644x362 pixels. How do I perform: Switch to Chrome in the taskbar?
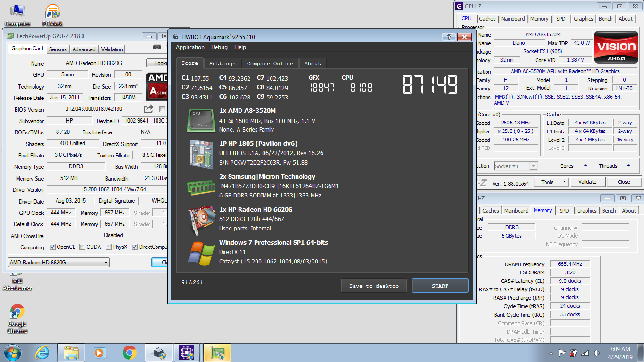[x=129, y=353]
